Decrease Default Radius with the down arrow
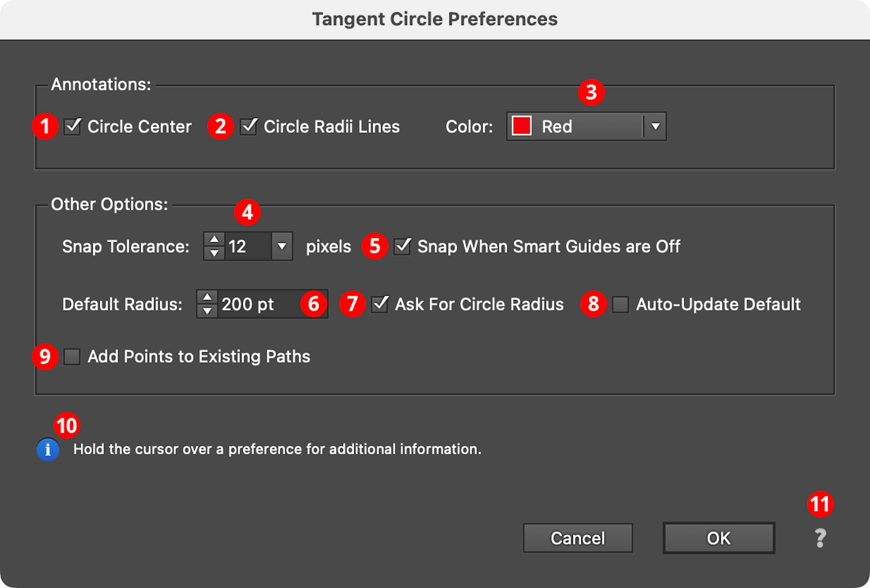The image size is (870, 588). [207, 311]
